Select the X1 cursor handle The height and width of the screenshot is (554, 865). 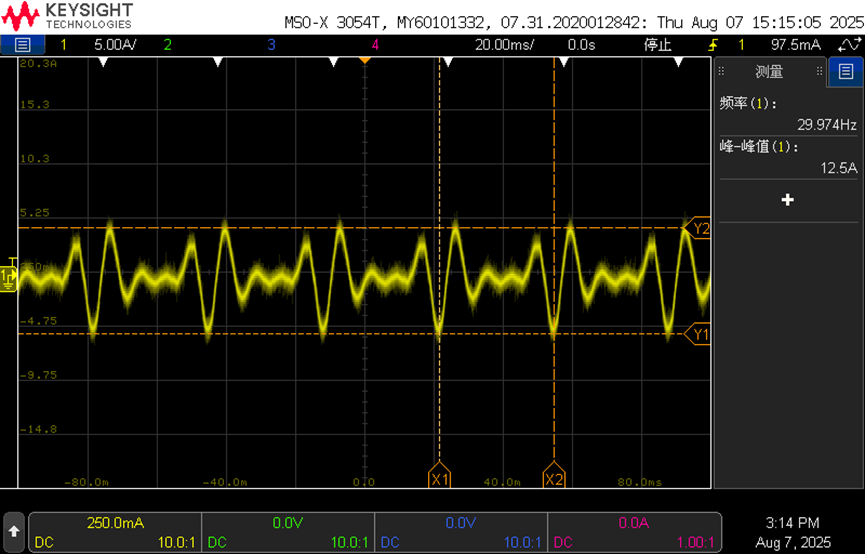440,475
